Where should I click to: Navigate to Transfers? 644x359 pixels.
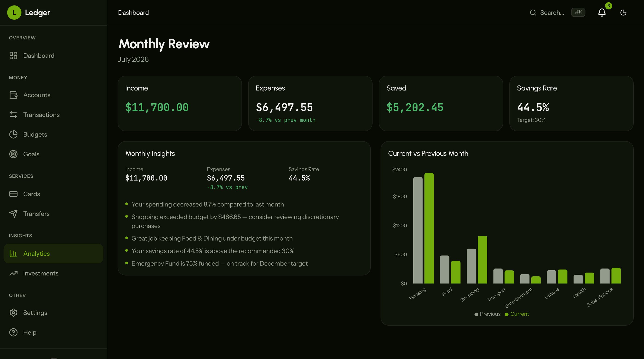tap(54, 214)
